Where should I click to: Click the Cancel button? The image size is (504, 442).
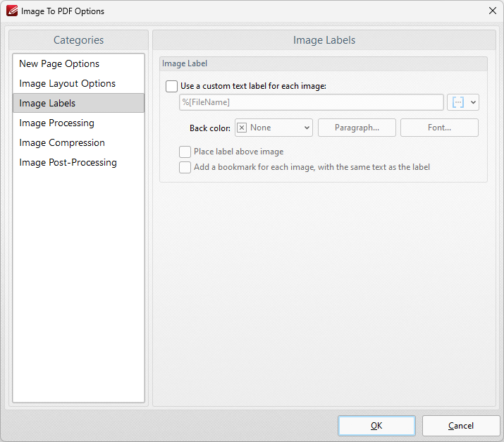pyautogui.click(x=460, y=426)
